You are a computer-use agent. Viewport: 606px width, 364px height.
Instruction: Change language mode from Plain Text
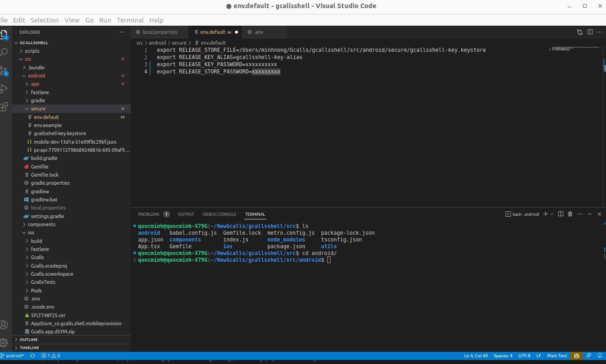(x=557, y=356)
